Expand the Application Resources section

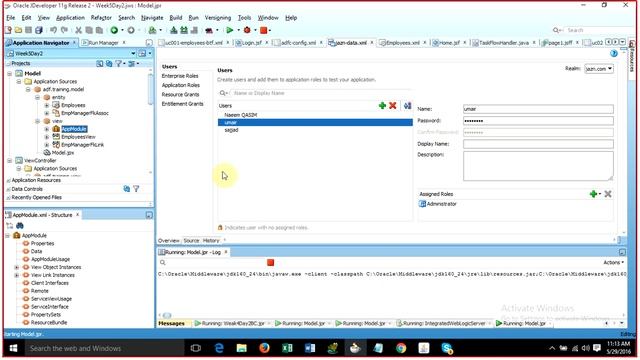8,180
